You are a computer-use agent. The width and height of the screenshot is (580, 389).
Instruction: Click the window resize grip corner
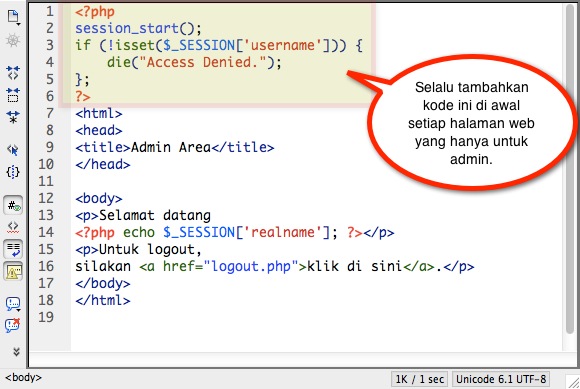pos(573,381)
